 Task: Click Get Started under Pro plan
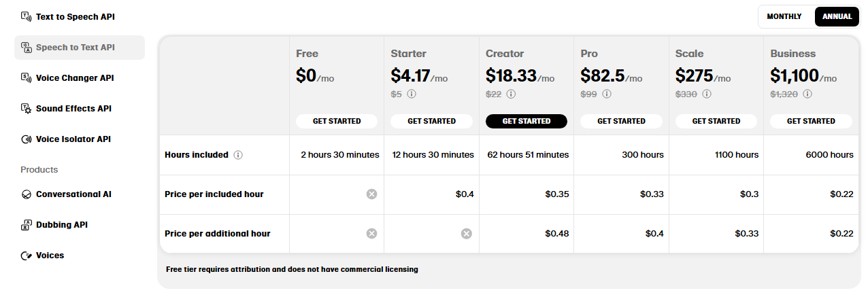click(x=621, y=121)
